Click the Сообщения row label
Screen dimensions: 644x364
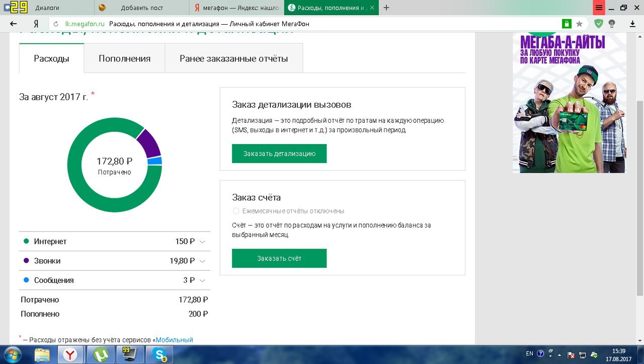click(54, 280)
